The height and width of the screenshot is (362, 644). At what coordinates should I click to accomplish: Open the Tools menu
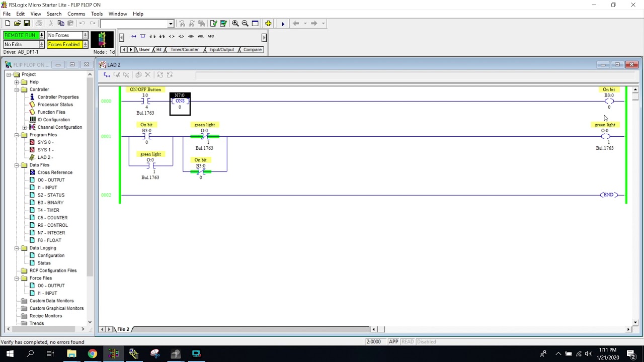(x=97, y=14)
